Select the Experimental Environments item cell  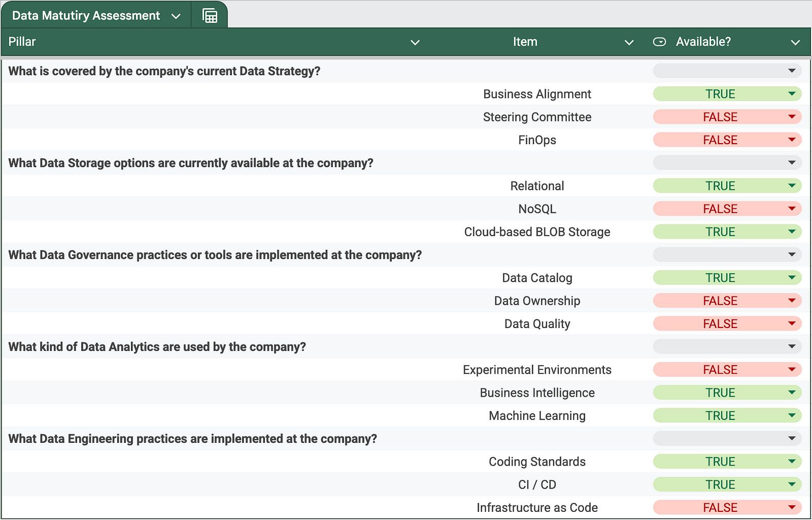click(537, 370)
